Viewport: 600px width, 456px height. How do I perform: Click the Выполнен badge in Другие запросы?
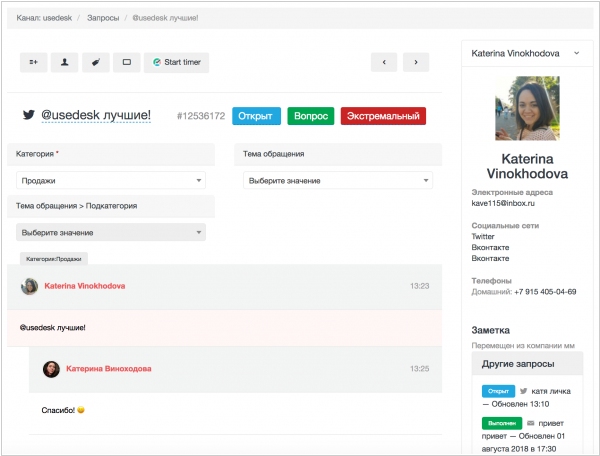tap(502, 423)
